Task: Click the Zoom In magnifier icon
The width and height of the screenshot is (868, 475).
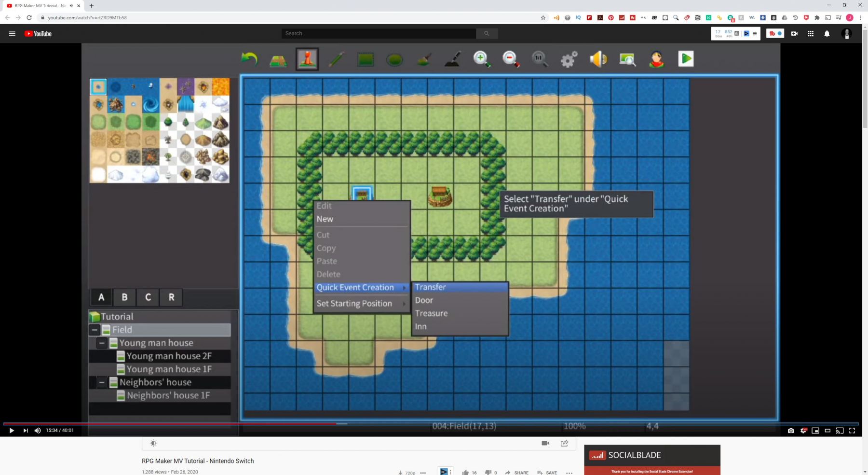Action: 482,59
